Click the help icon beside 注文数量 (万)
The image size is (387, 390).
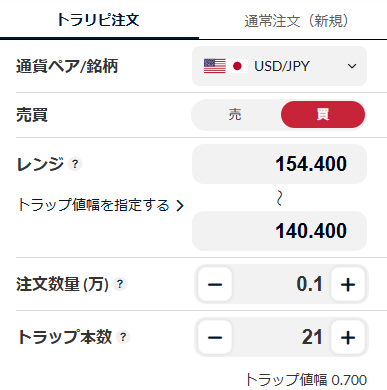click(120, 284)
